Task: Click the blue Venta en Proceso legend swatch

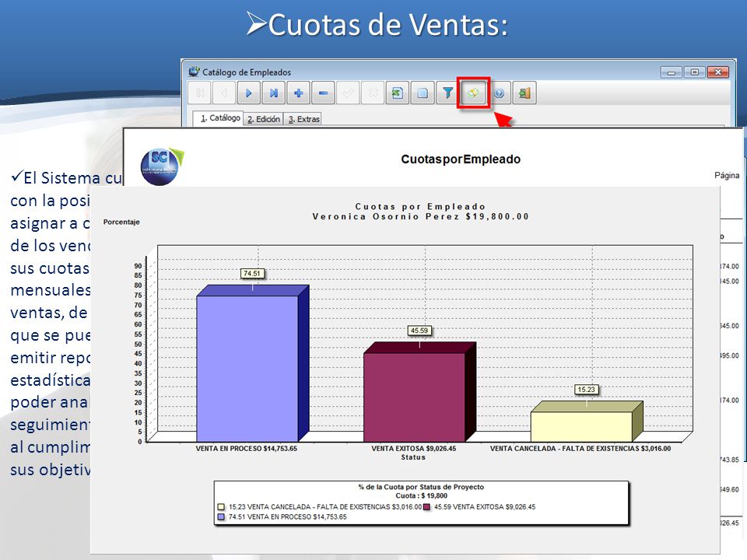Action: tap(221, 516)
